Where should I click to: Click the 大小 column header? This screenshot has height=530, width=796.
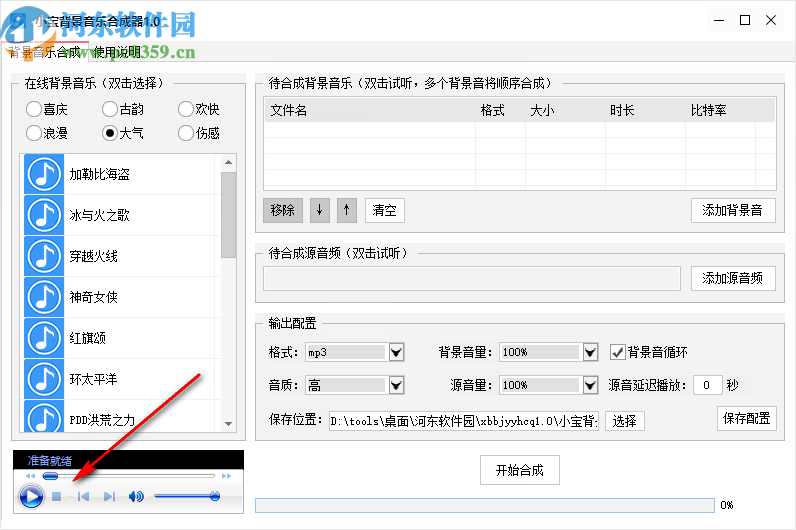565,110
